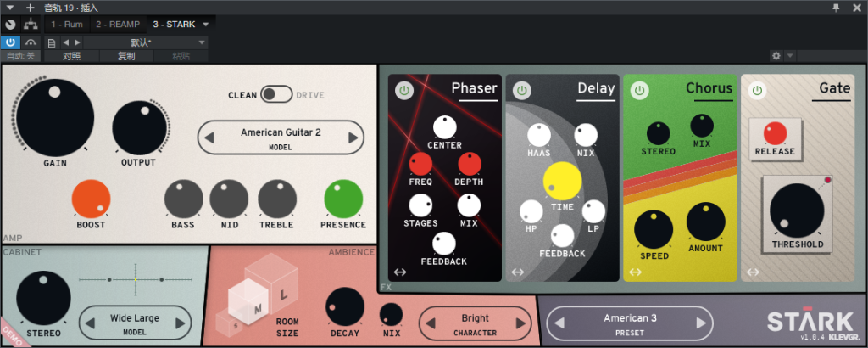Open the dropdown arrow next to gear
868x348 pixels.
[790, 56]
